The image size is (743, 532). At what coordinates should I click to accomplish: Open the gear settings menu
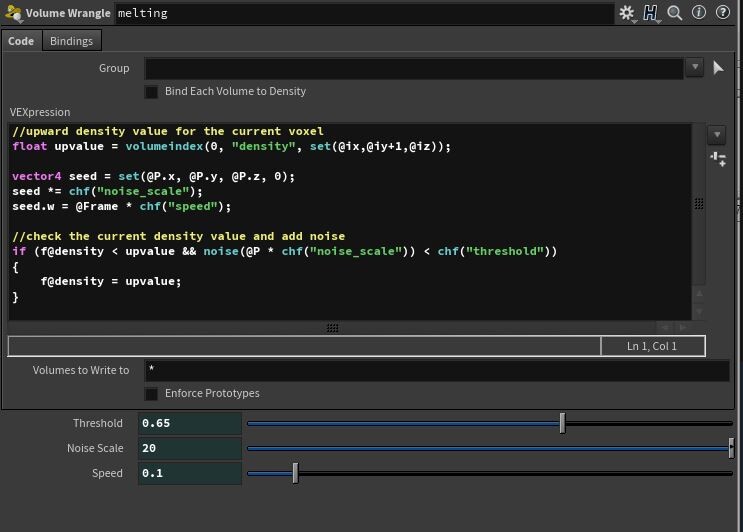(x=626, y=13)
